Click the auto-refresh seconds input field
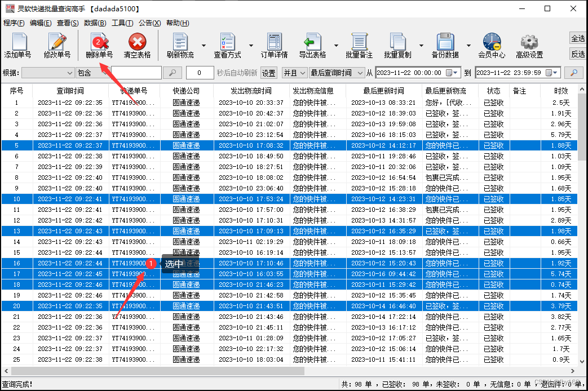This screenshot has width=588, height=391. tap(200, 73)
